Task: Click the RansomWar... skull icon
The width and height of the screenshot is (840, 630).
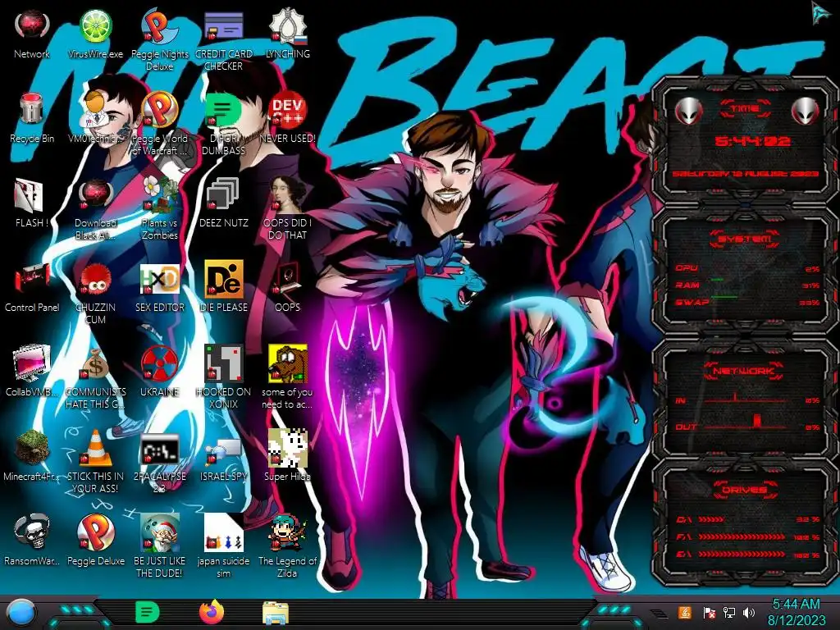Action: click(32, 532)
